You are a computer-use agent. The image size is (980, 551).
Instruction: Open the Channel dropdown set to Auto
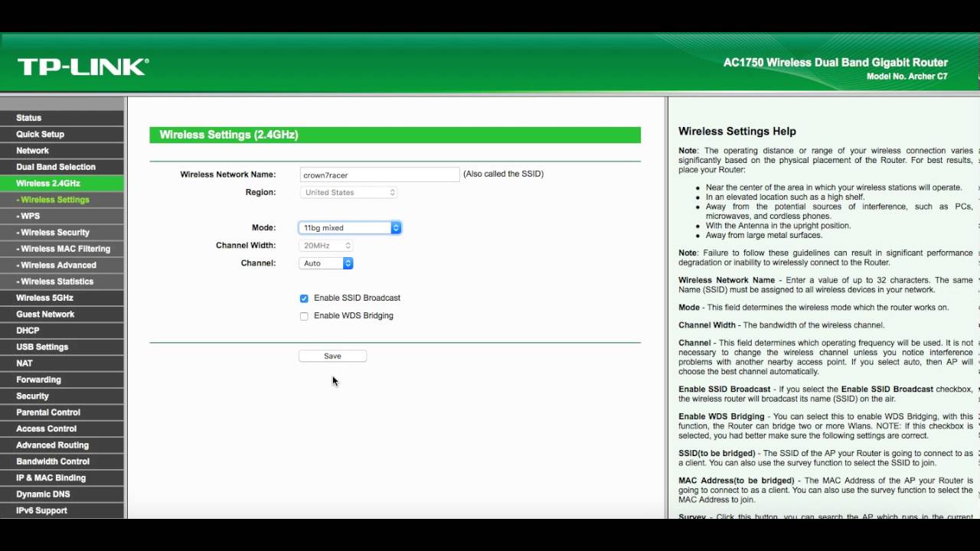point(325,263)
